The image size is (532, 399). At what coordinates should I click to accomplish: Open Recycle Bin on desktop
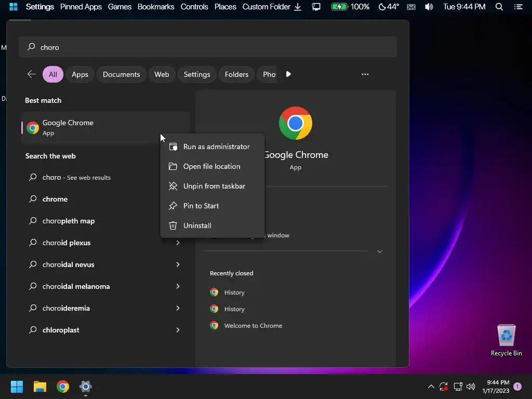[x=506, y=340]
